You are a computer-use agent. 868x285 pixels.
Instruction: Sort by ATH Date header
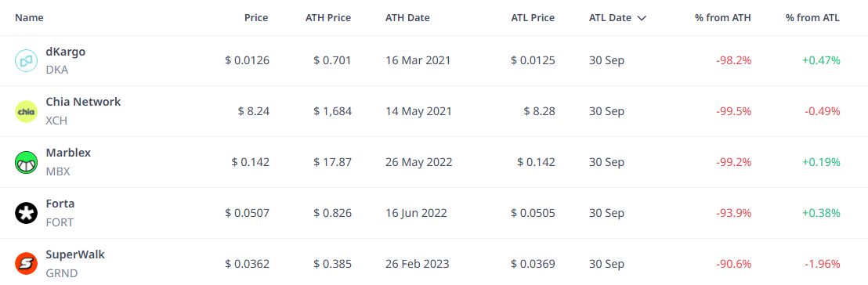(x=407, y=18)
